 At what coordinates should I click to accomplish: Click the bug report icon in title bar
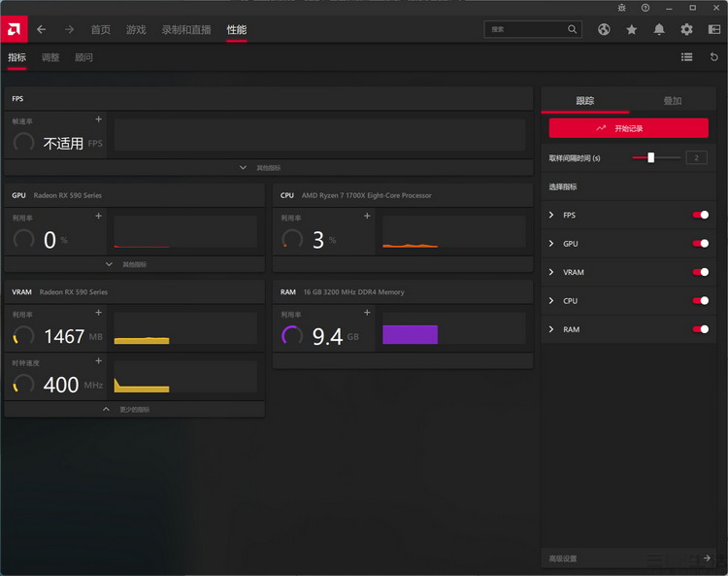tap(621, 8)
